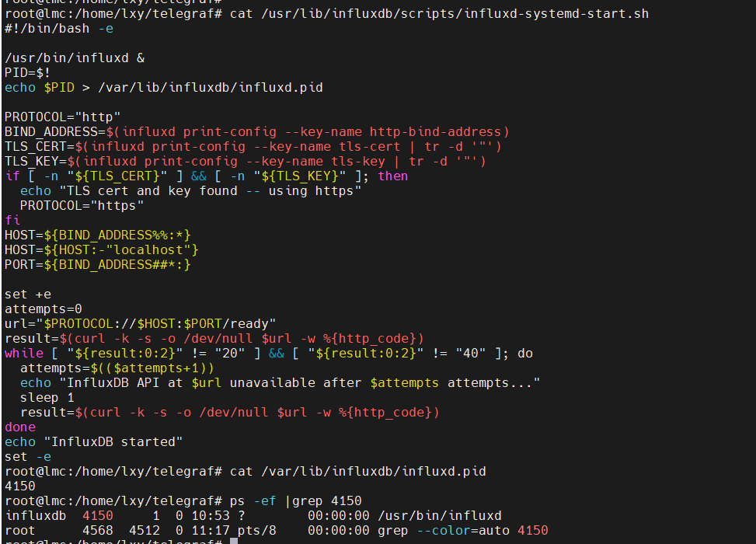Select the PROTOCOL="http" line

pos(63,117)
